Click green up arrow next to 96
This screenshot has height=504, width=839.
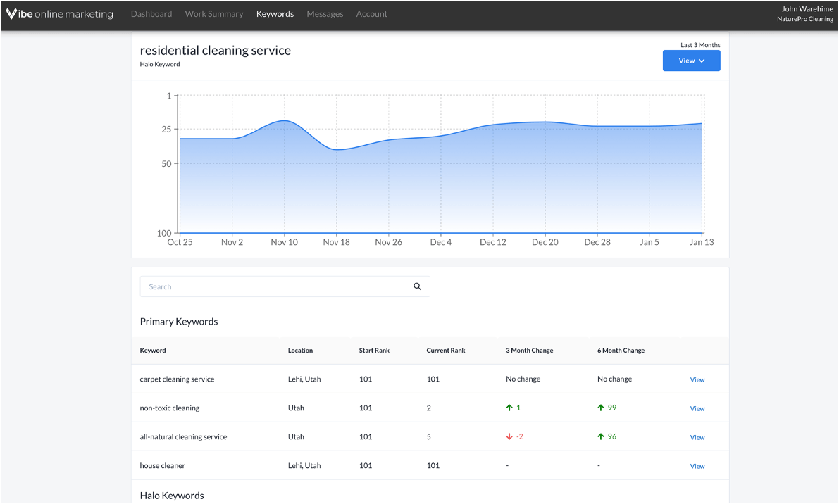tap(601, 437)
